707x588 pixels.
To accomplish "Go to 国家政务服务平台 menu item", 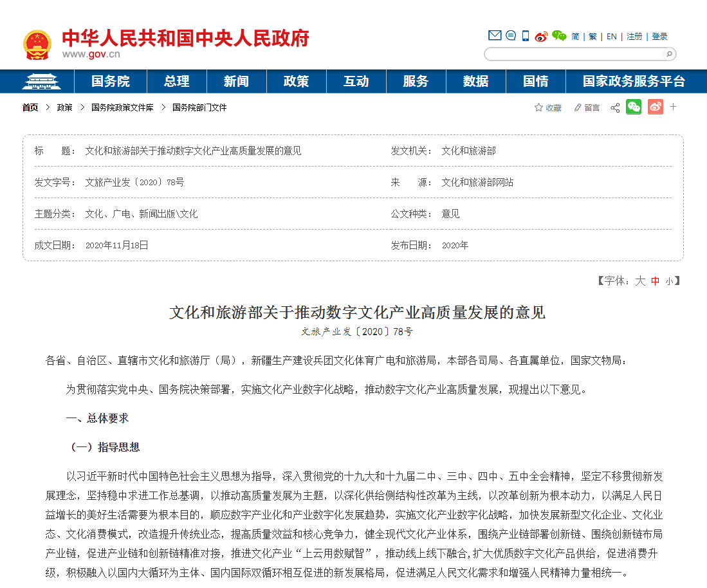I will [634, 81].
